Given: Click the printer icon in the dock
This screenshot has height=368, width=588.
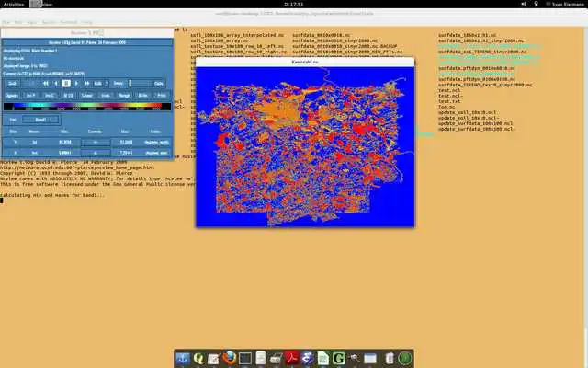Looking at the screenshot, I should (276, 359).
